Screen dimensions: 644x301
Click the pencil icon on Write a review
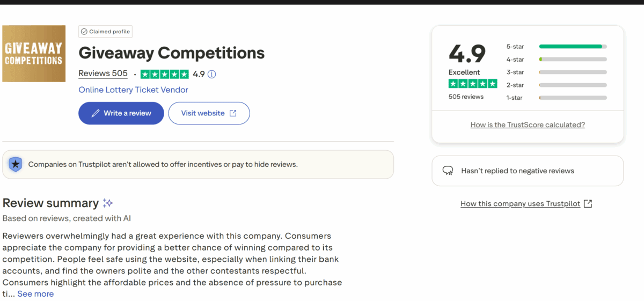tap(96, 113)
